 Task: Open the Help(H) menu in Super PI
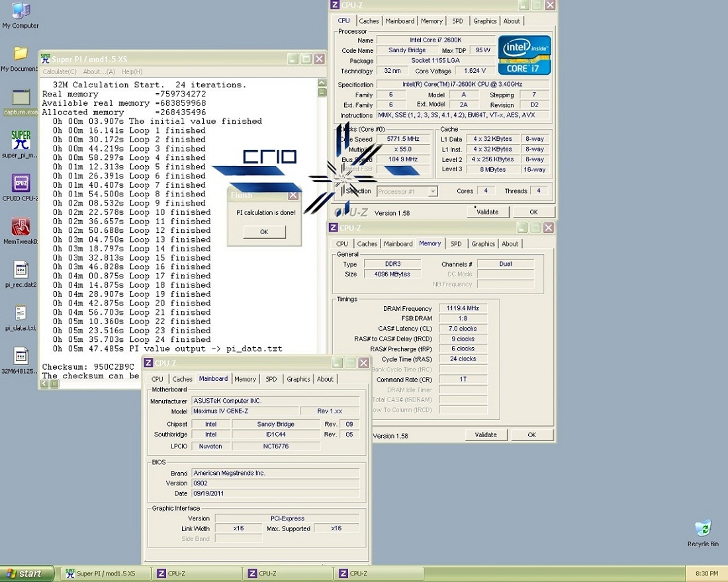pyautogui.click(x=132, y=71)
